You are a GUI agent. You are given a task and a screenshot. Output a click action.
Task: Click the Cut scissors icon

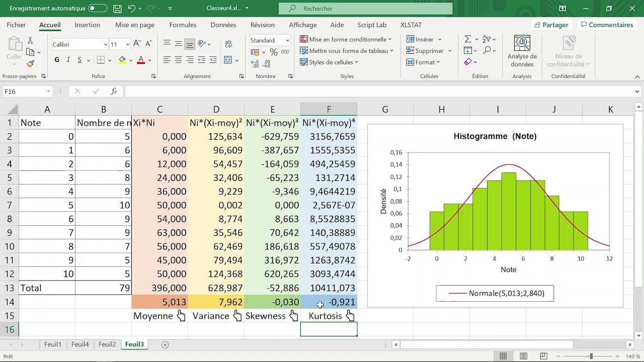click(30, 40)
